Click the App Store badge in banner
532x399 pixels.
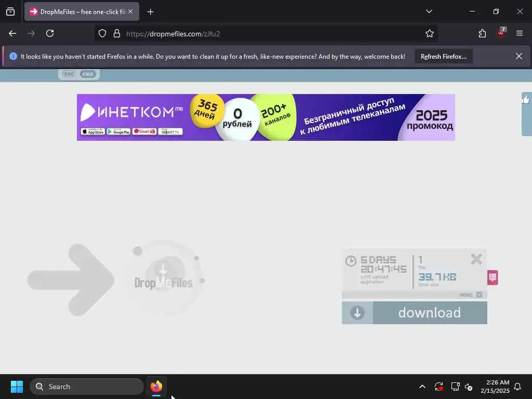pos(93,131)
